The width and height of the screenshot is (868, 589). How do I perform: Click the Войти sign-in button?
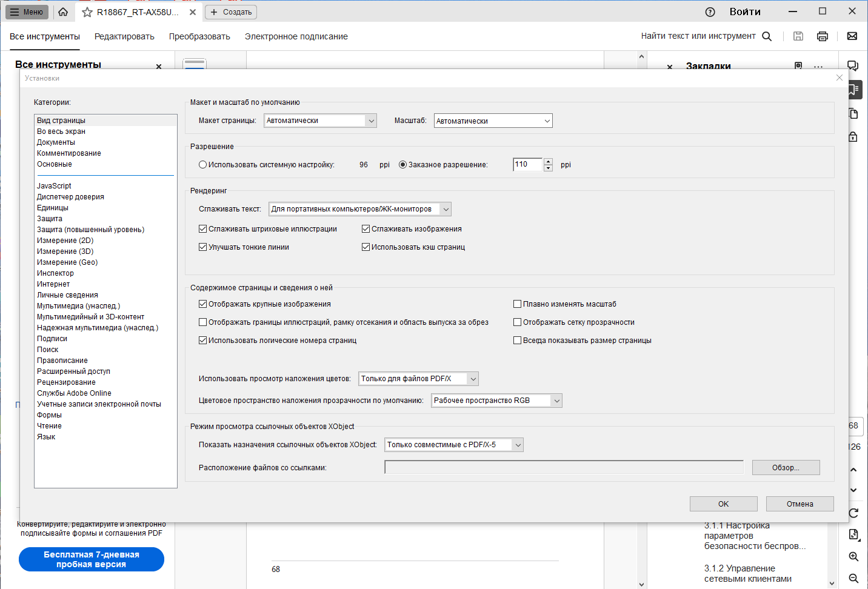coord(745,12)
